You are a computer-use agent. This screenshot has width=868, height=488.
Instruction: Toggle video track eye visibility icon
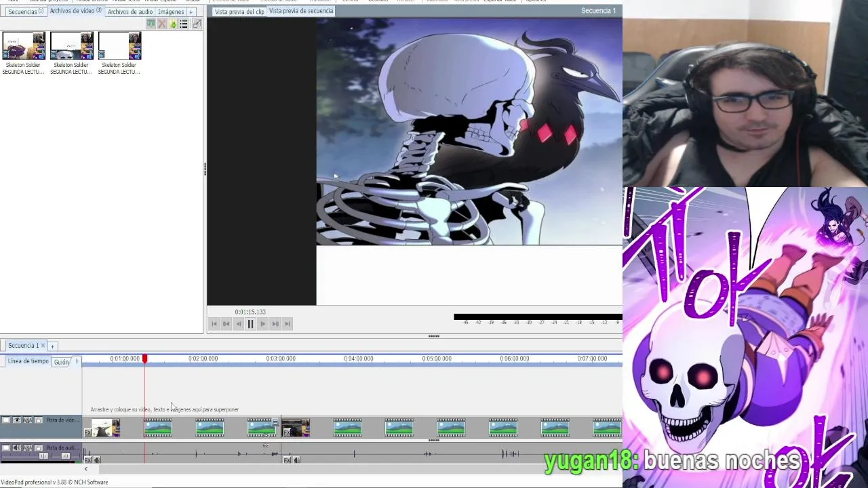(17, 420)
